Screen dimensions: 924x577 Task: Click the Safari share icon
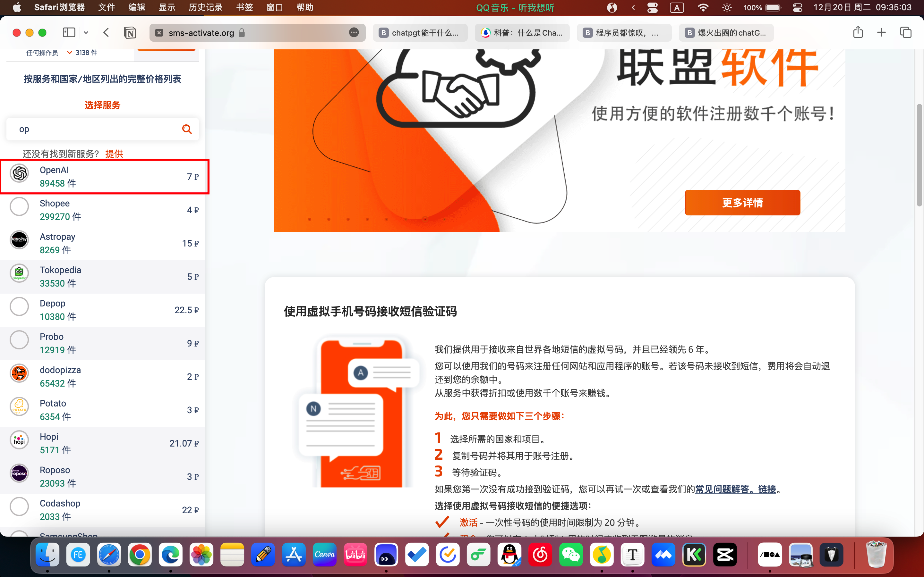click(x=858, y=32)
